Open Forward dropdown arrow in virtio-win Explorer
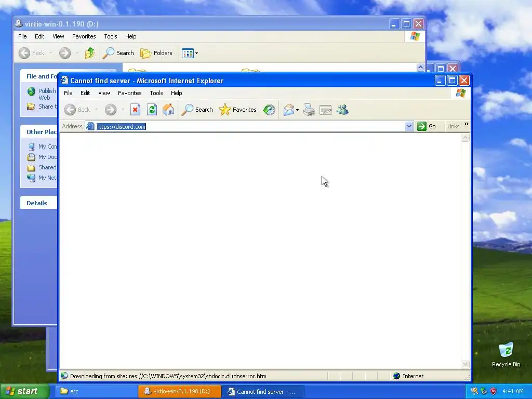Viewport: 532px width, 399px height. 77,53
